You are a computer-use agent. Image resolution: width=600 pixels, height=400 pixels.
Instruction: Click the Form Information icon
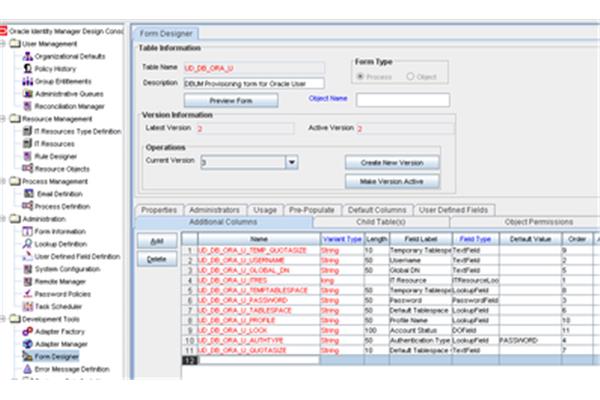point(28,231)
